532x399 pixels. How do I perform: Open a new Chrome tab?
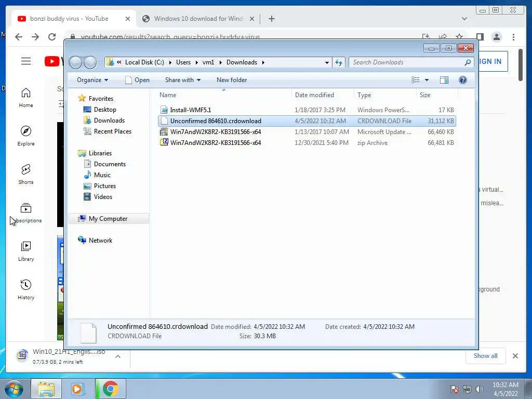tap(271, 19)
